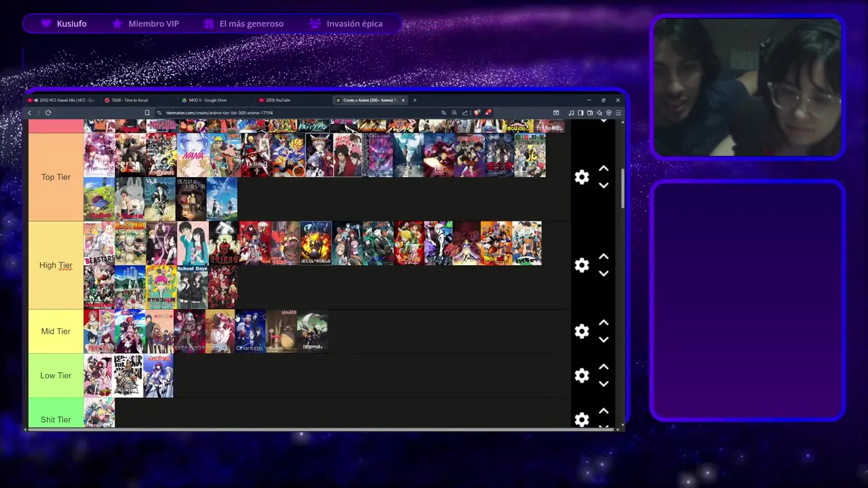Select the NANA anime thumbnail

(x=193, y=155)
